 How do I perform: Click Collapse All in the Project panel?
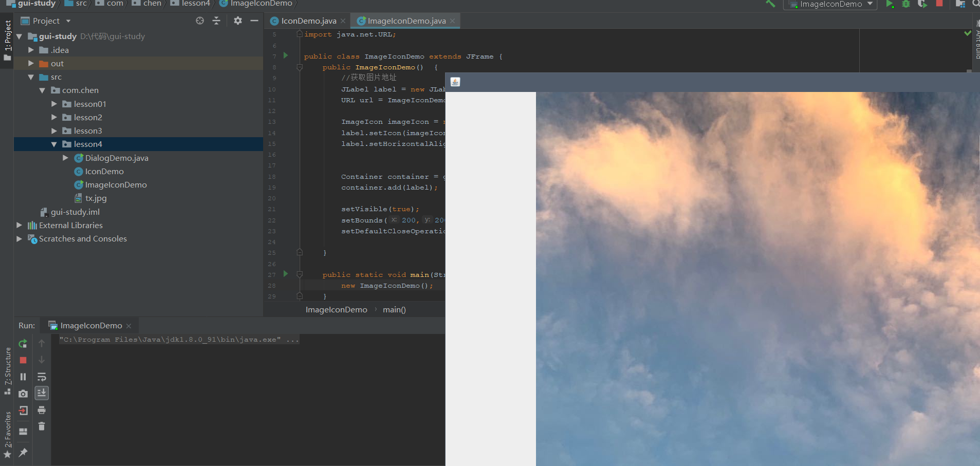pos(216,21)
